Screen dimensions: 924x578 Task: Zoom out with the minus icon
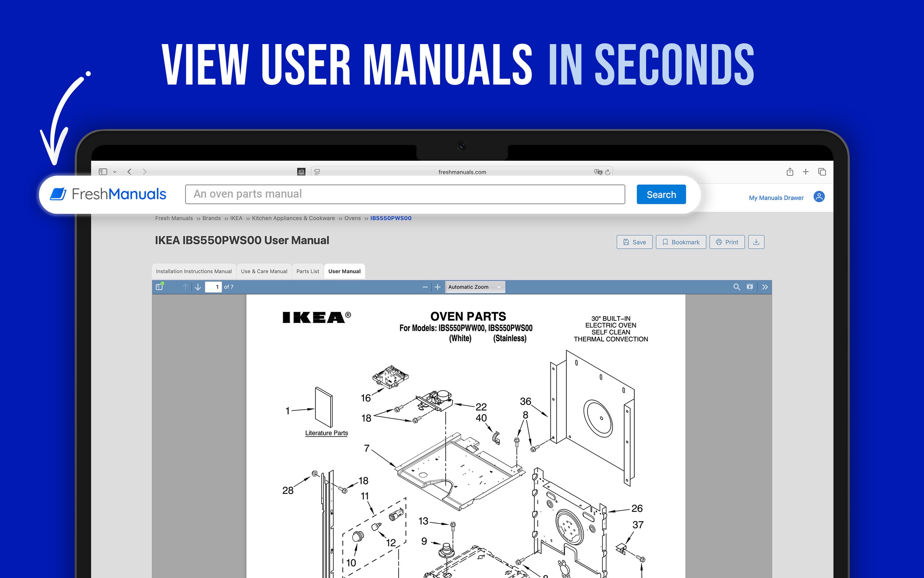[x=425, y=287]
